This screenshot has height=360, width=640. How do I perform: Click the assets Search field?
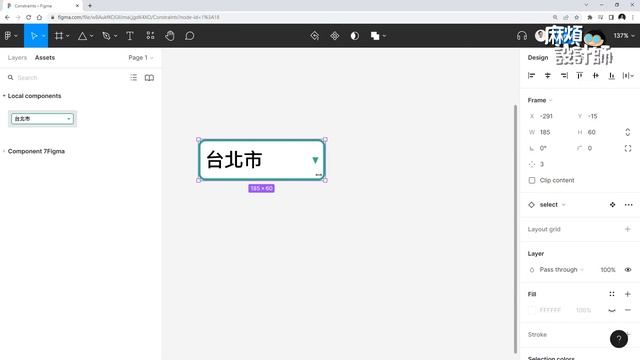point(65,78)
